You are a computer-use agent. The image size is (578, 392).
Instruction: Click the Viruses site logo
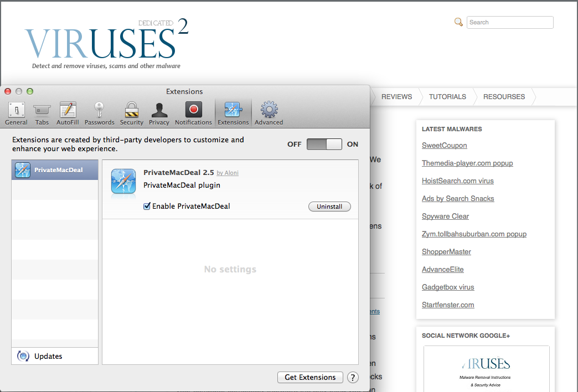[x=106, y=44]
